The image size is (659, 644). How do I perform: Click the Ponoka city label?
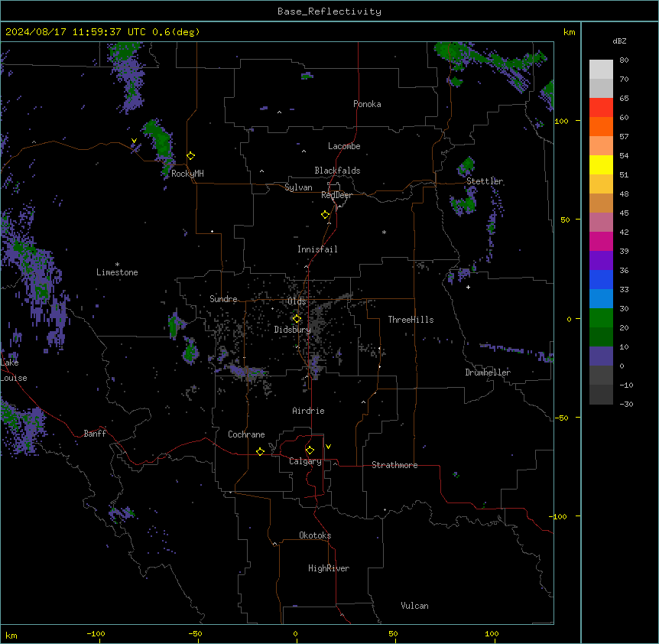[x=367, y=104]
